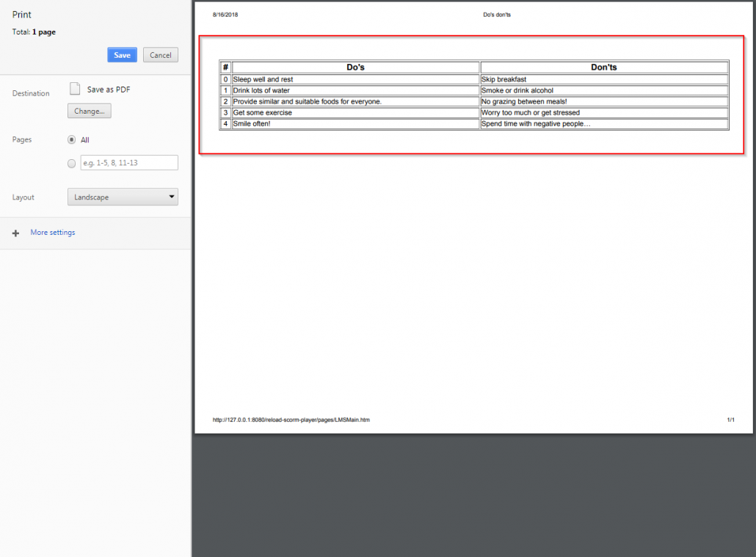Expand the More settings section
The height and width of the screenshot is (557, 756).
coord(52,232)
